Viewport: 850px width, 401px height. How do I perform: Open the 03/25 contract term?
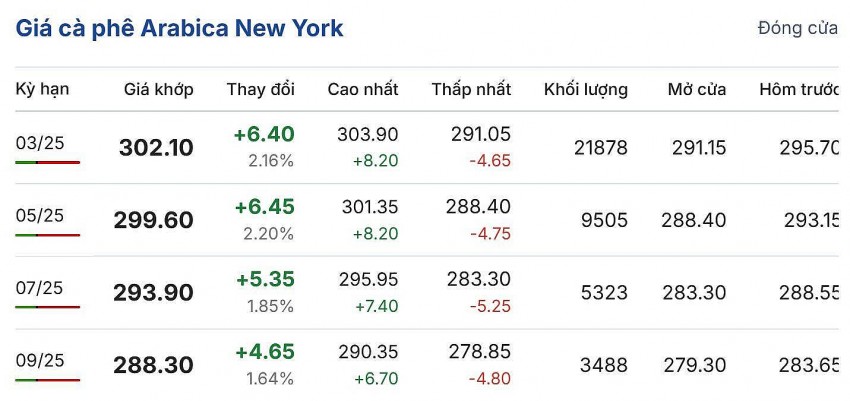40,143
